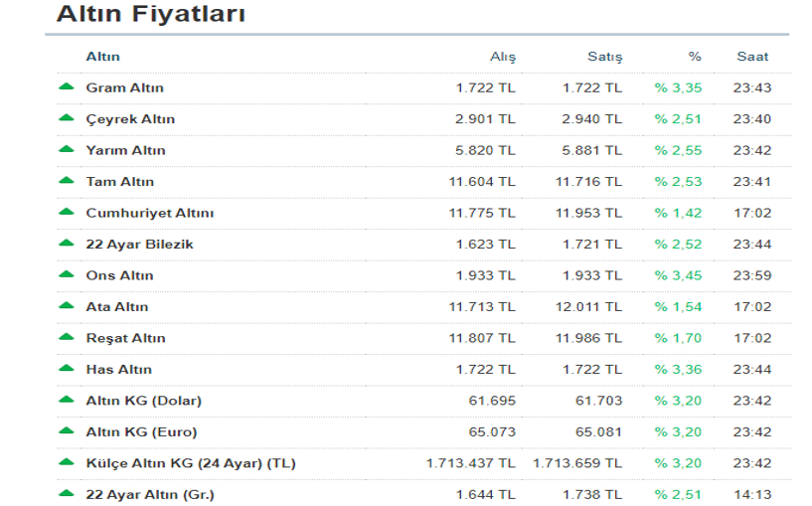The height and width of the screenshot is (506, 812).
Task: Click the rise indicator beside Cumhuriyet Altını
Action: 67,213
